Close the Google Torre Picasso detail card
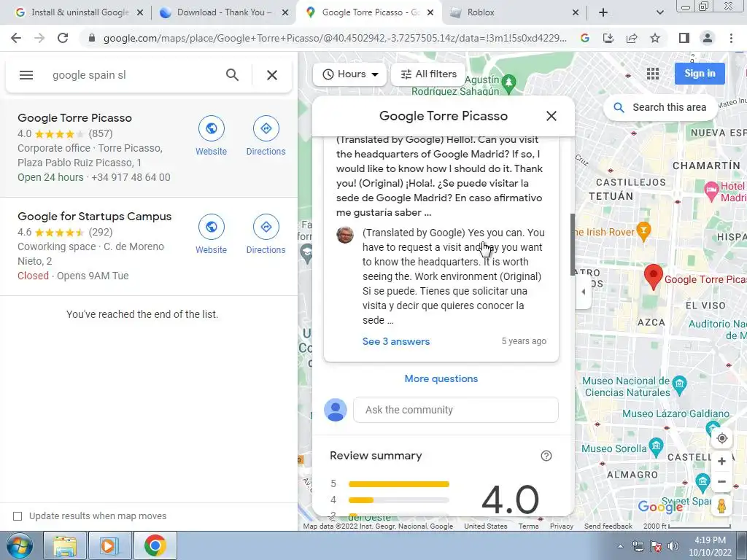Viewport: 747px width, 560px height. (551, 116)
